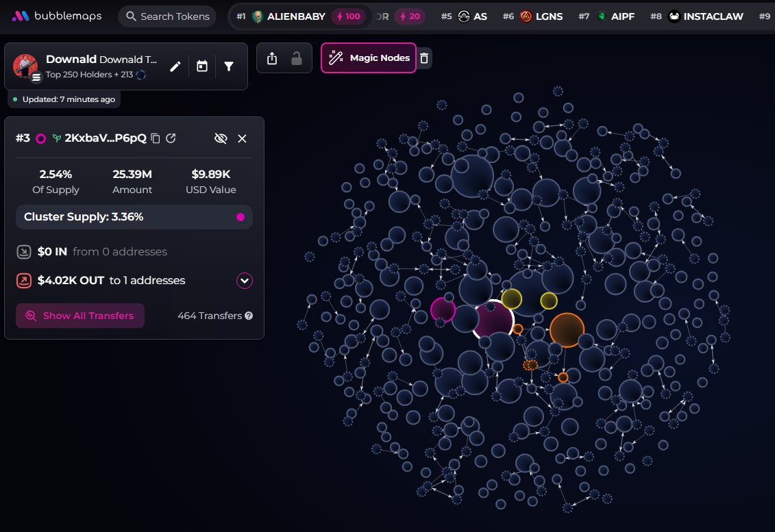Image resolution: width=775 pixels, height=532 pixels.
Task: Click Show All Transfers button
Action: 80,316
